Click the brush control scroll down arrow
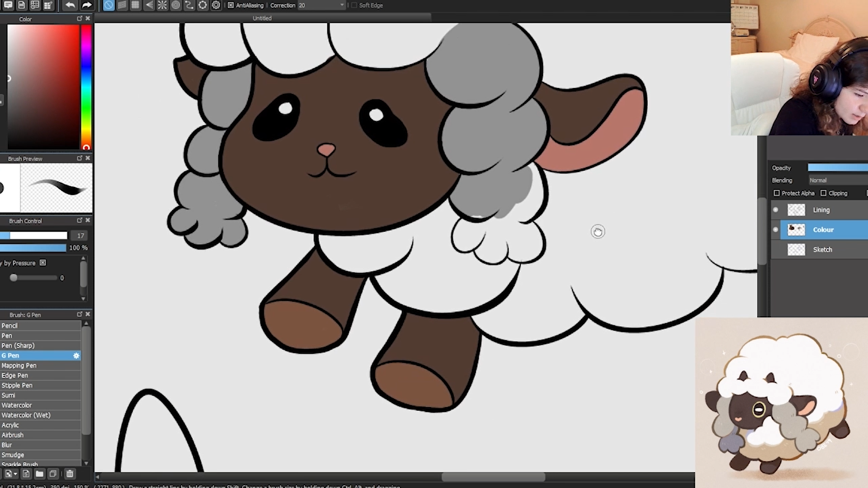The height and width of the screenshot is (488, 868). pyautogui.click(x=83, y=299)
